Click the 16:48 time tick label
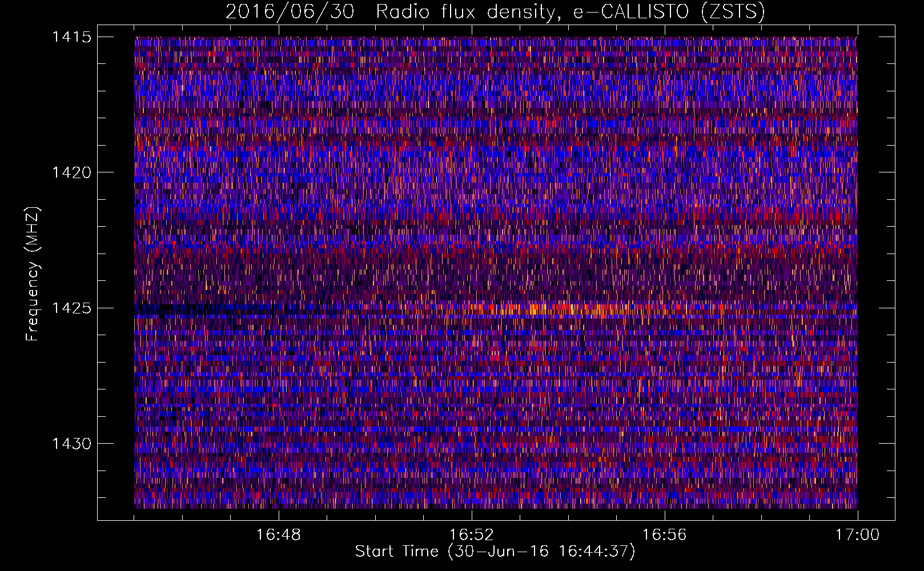The image size is (924, 571). click(x=278, y=535)
